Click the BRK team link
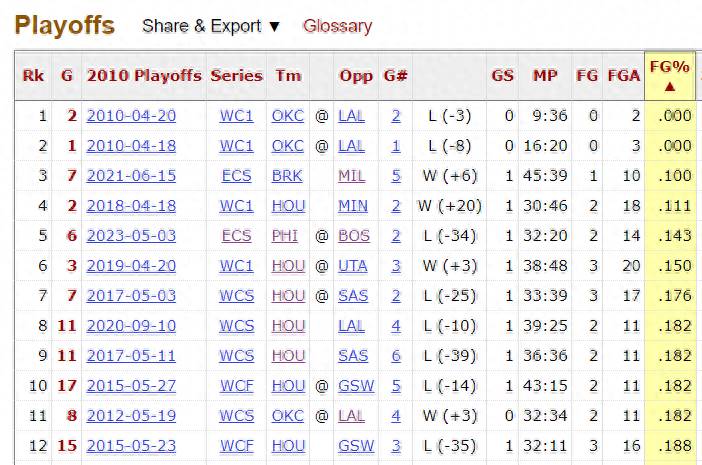 [287, 176]
